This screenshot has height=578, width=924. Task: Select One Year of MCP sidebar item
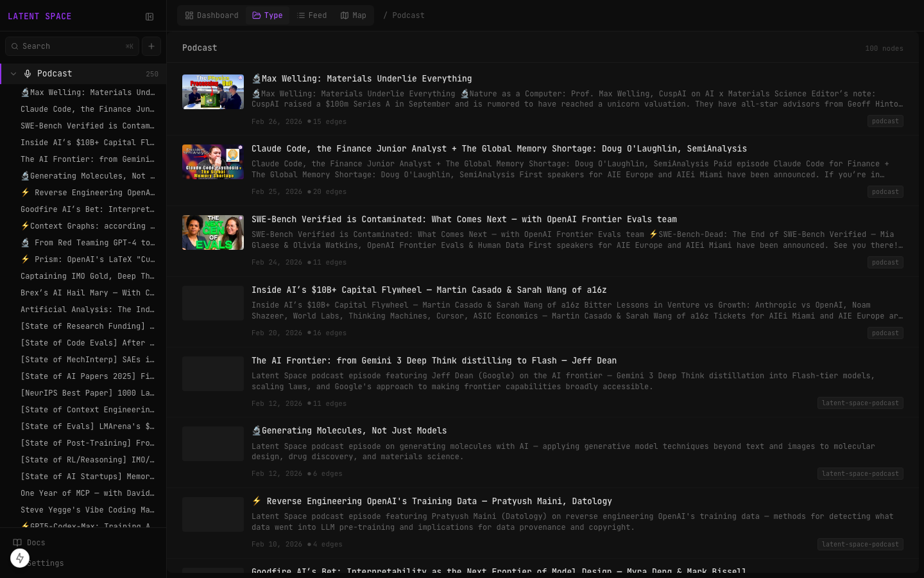tap(87, 493)
